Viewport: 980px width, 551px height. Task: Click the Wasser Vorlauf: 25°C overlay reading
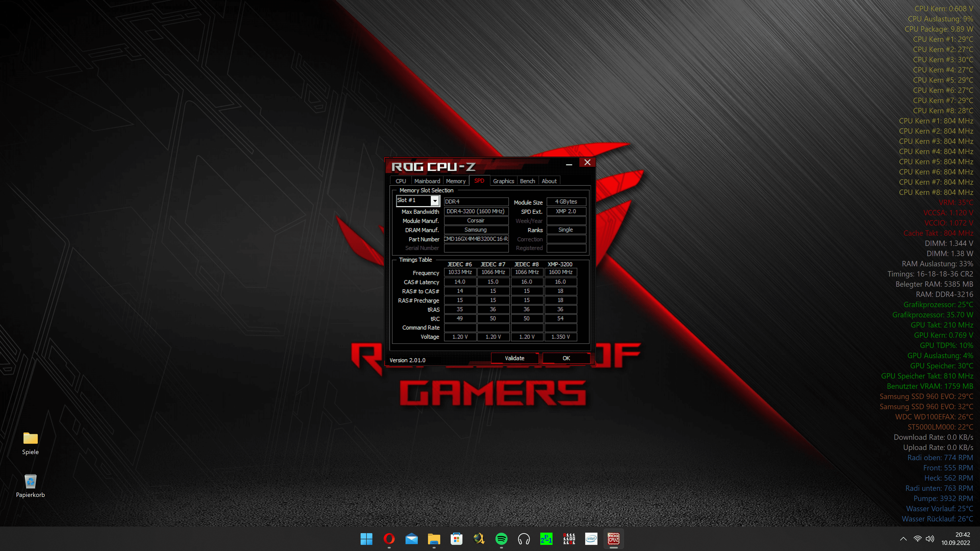[x=939, y=509]
